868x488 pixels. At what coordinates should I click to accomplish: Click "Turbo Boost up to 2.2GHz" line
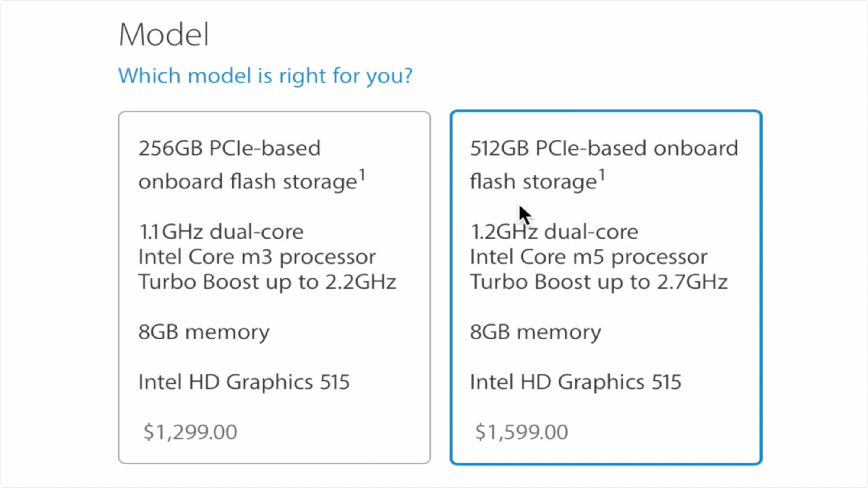267,282
